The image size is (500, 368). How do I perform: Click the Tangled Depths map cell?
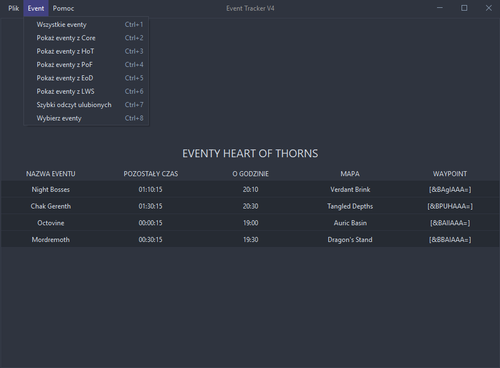click(x=350, y=206)
